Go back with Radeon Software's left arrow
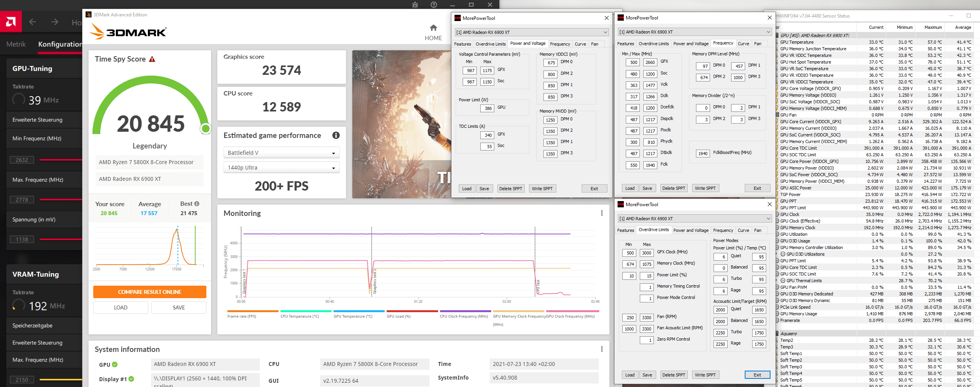The width and height of the screenshot is (980, 387). click(x=32, y=22)
